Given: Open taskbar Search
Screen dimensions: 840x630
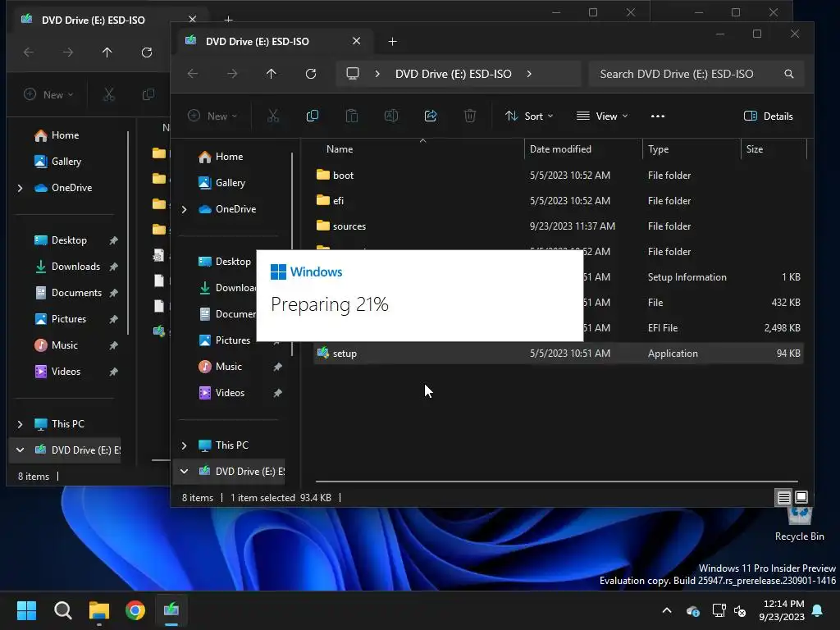Looking at the screenshot, I should (63, 610).
